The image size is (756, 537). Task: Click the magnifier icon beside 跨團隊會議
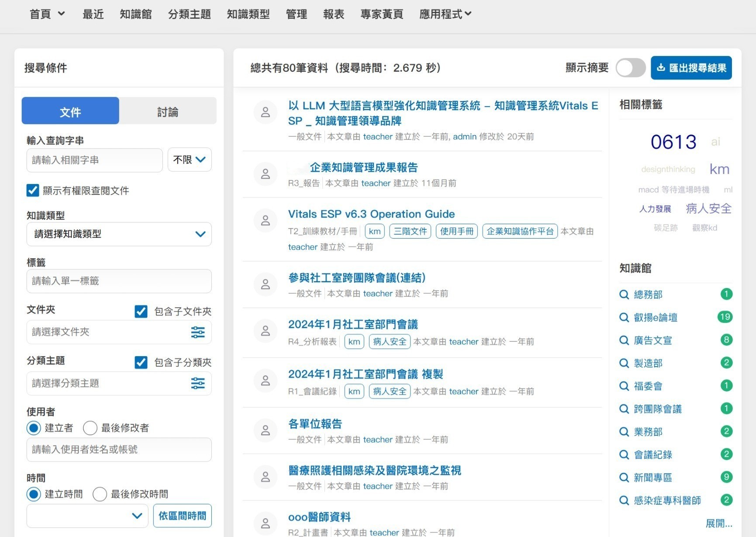(624, 409)
